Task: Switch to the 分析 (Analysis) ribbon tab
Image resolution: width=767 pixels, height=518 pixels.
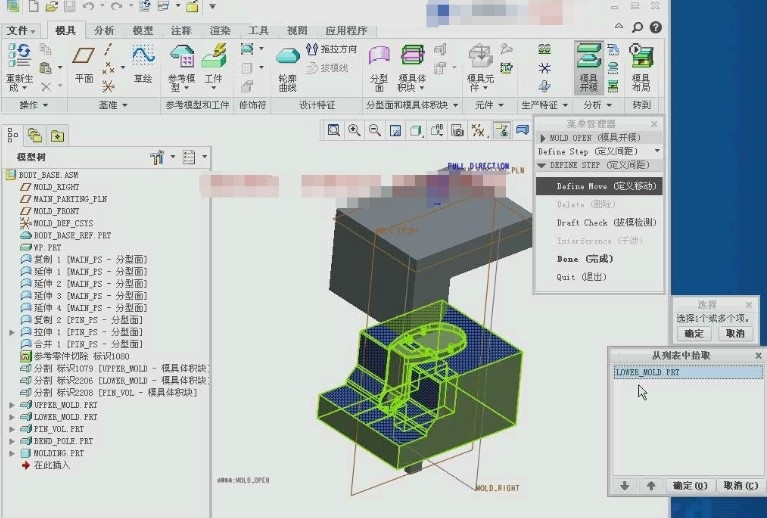Action: (x=104, y=30)
